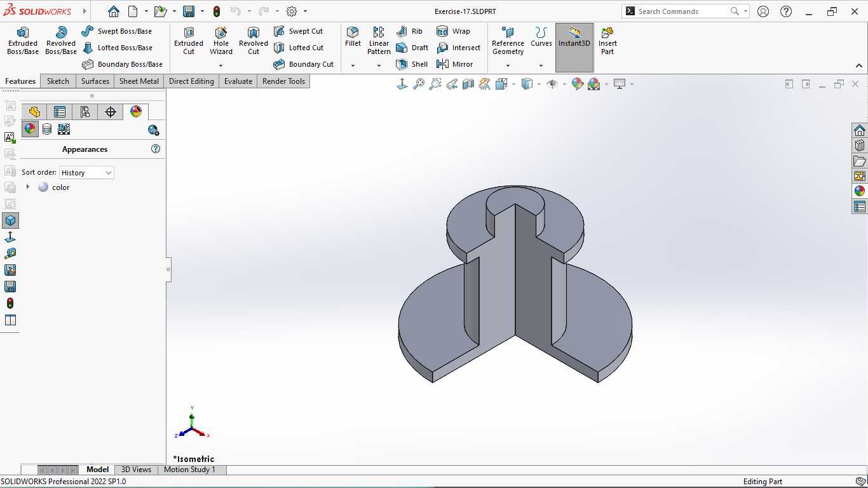The image size is (868, 488).
Task: Open the DimXpertManager crosshair tab
Action: pyautogui.click(x=111, y=112)
